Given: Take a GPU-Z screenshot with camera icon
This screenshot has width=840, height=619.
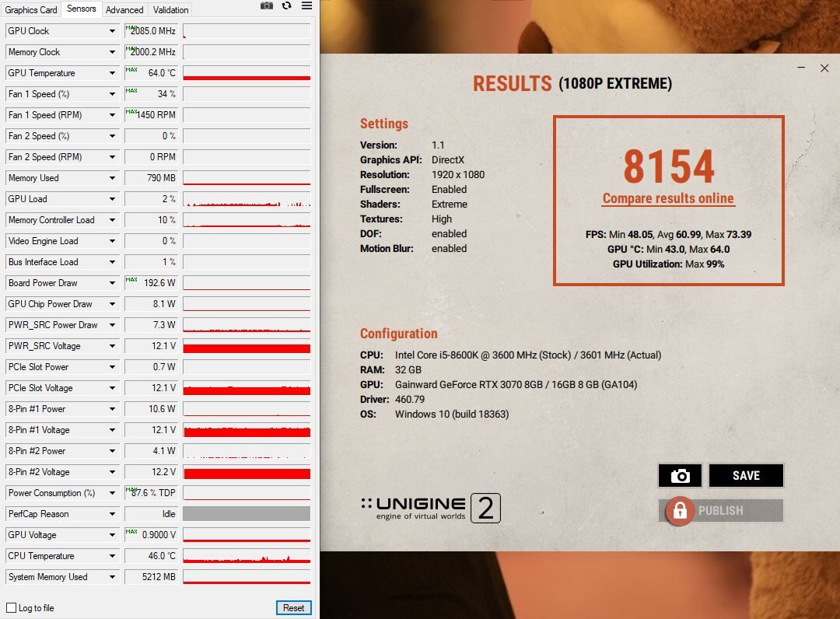Looking at the screenshot, I should [266, 6].
